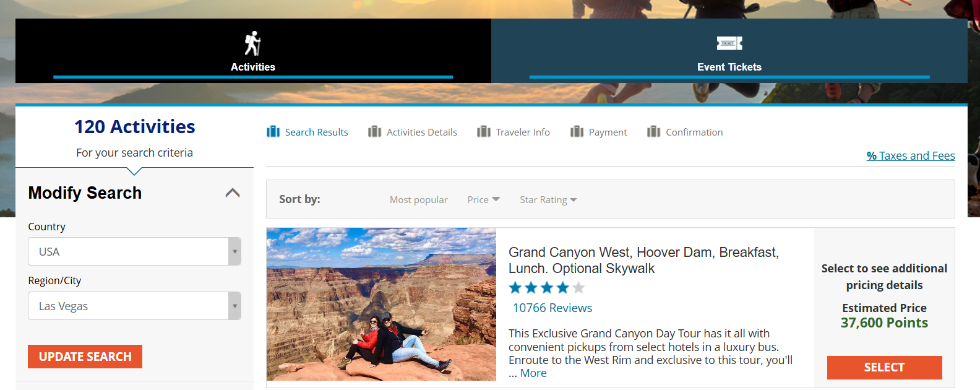Click the suitcase icon beside Payment

click(577, 132)
